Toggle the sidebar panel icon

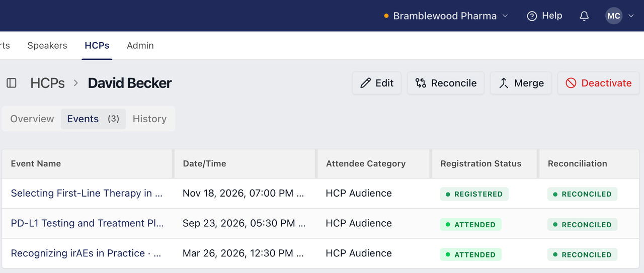[x=11, y=83]
